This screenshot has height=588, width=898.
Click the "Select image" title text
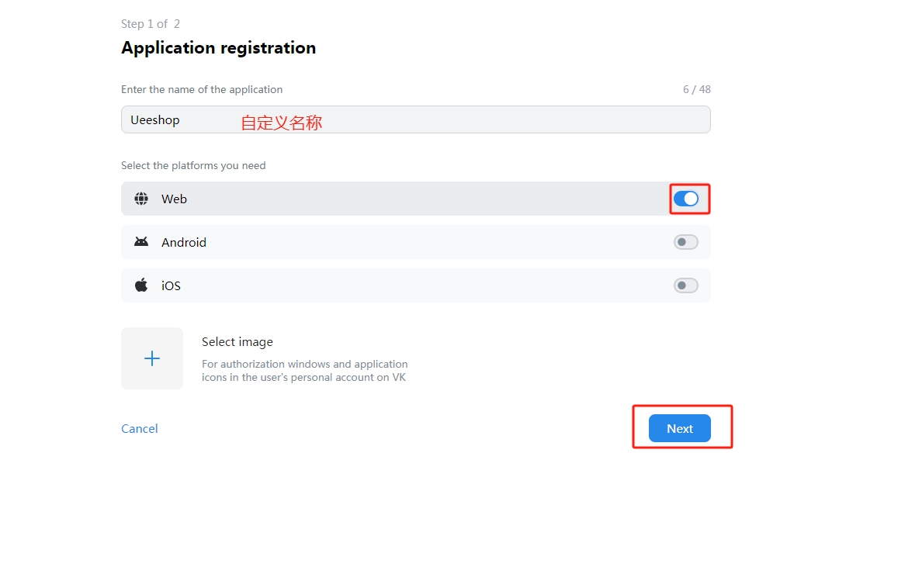pyautogui.click(x=237, y=342)
